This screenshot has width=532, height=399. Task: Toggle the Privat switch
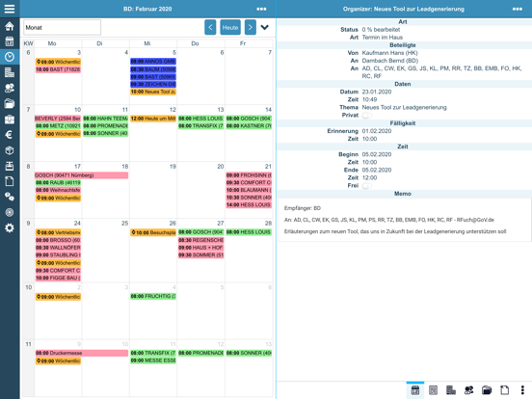367,116
